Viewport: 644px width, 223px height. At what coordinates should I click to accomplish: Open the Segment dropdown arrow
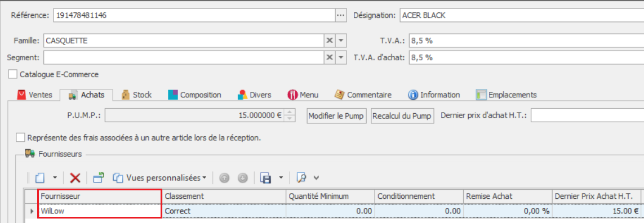click(x=341, y=57)
